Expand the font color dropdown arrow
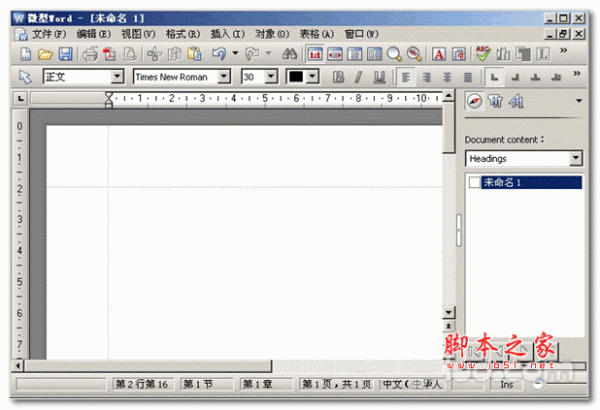Screen dimensions: 600x410 [x=313, y=77]
